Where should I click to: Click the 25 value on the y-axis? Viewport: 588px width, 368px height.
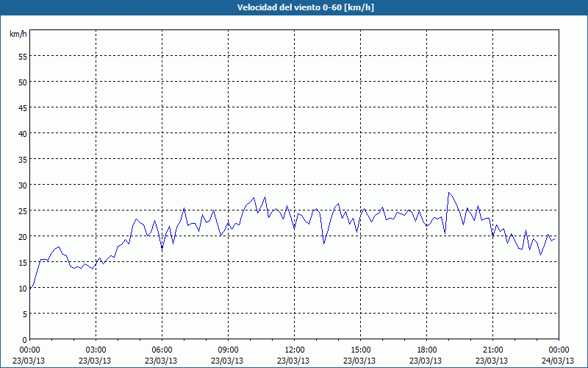[23, 211]
